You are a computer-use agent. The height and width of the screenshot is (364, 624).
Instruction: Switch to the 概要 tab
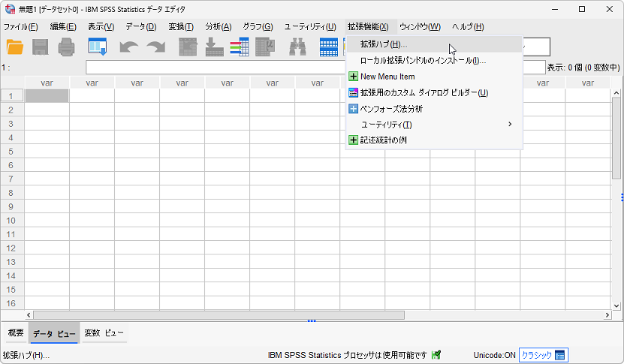tap(15, 333)
